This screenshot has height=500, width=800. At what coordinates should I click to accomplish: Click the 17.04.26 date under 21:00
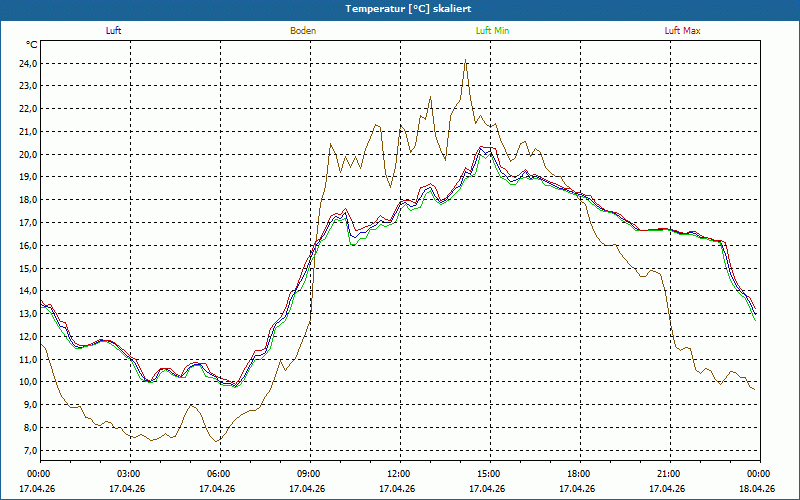tap(667, 489)
